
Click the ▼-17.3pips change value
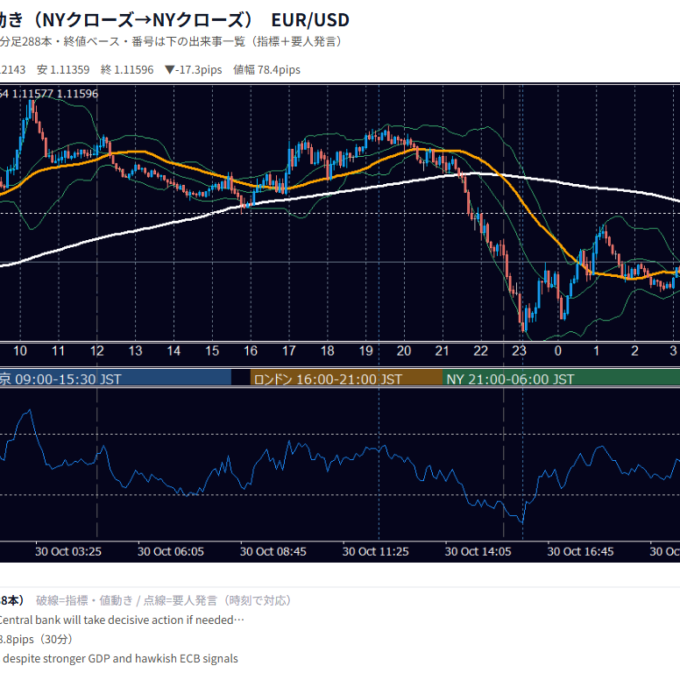pyautogui.click(x=193, y=70)
